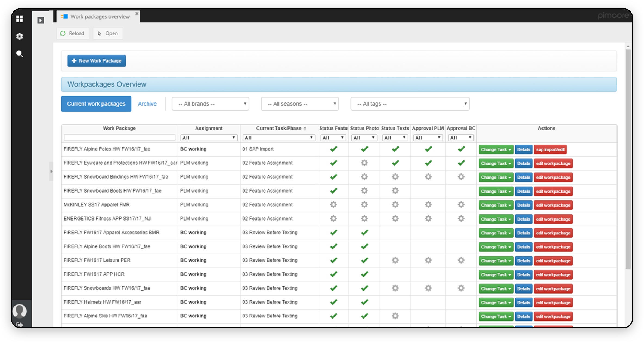Image resolution: width=644 pixels, height=342 pixels.
Task: Click the Archive toggle tab
Action: (x=147, y=104)
